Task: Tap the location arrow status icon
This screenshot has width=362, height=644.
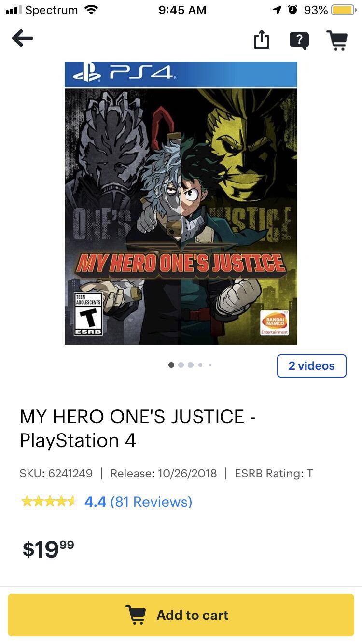Action: 278,10
